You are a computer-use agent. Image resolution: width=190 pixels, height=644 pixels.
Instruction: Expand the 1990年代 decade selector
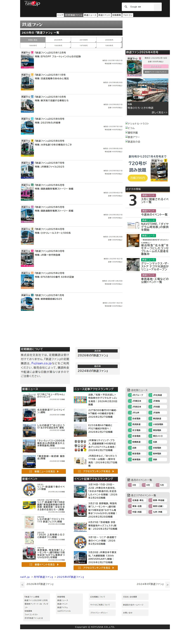[33, 46]
